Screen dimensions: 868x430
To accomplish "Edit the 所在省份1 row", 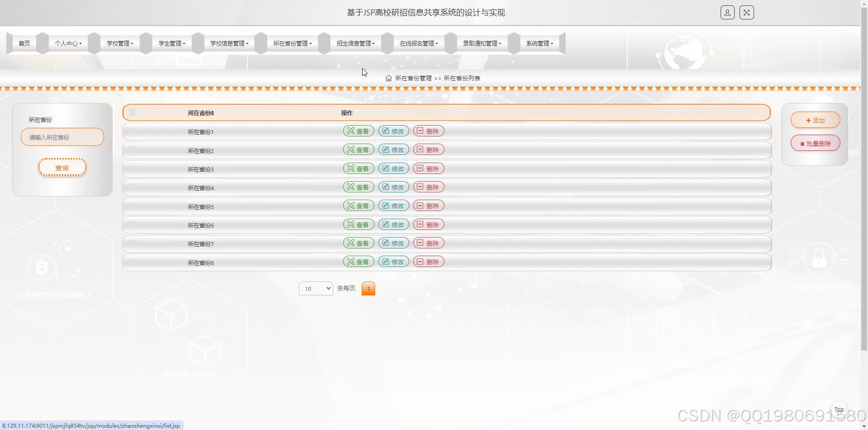I will (394, 131).
